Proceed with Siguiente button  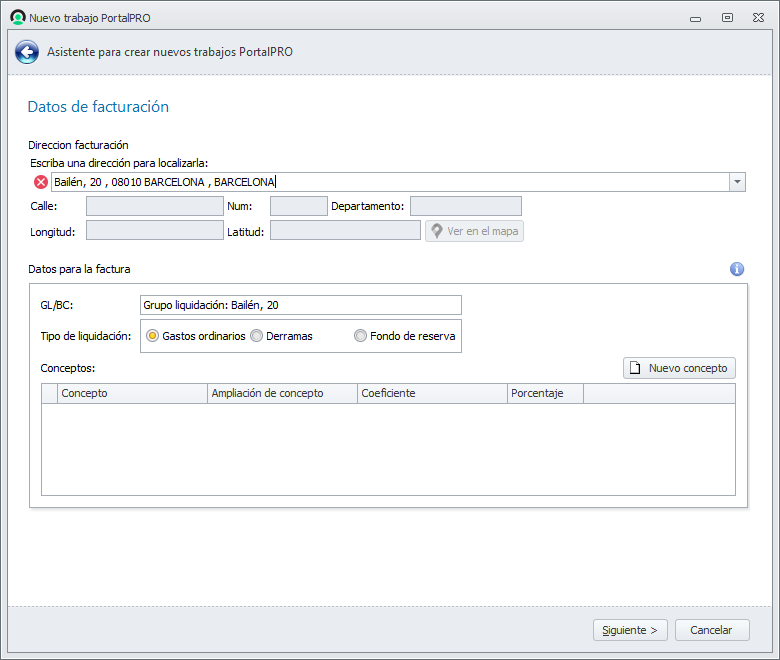click(630, 630)
